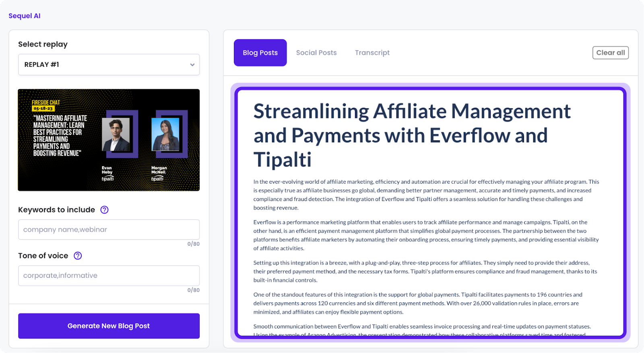Click the help icon beside Keywords to include
Screen dimensions: 644x353
pyautogui.click(x=104, y=210)
